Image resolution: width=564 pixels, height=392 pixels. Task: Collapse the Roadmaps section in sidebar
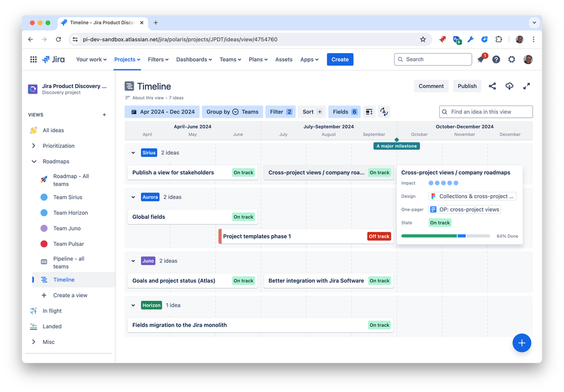(x=34, y=161)
